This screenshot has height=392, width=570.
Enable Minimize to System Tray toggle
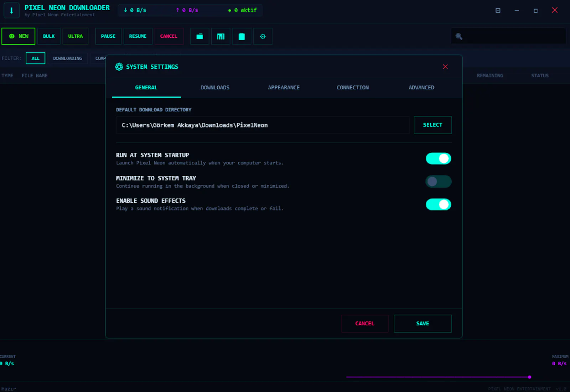tap(438, 182)
